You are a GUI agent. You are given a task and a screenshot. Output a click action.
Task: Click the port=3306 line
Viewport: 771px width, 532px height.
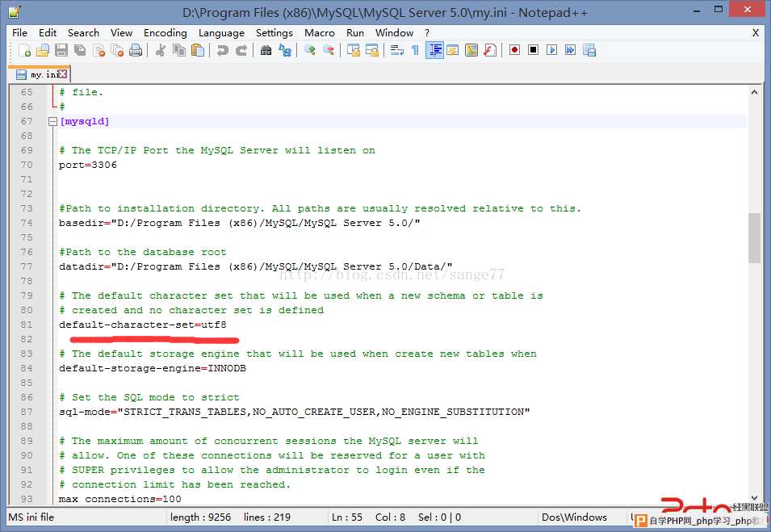click(x=88, y=165)
